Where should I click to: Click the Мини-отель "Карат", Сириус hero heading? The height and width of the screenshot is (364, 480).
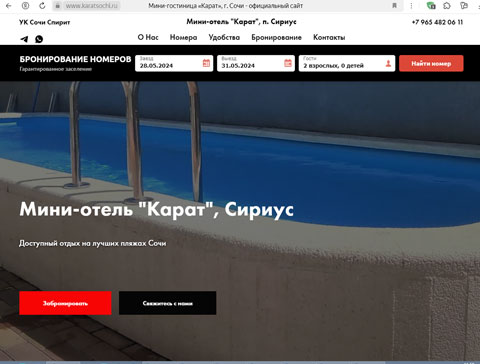(x=157, y=210)
